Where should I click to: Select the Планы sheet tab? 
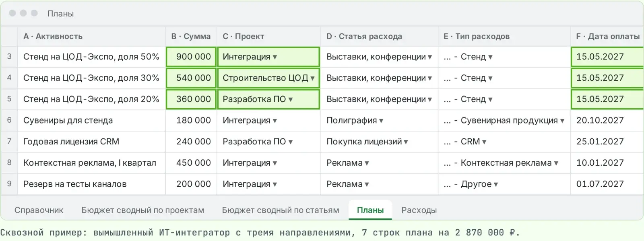[x=370, y=210]
